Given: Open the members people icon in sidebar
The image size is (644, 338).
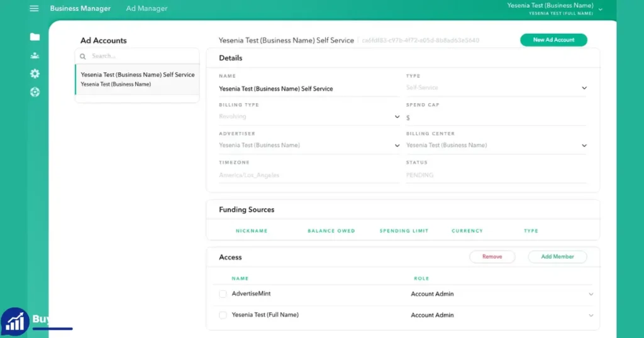Looking at the screenshot, I should click(35, 55).
